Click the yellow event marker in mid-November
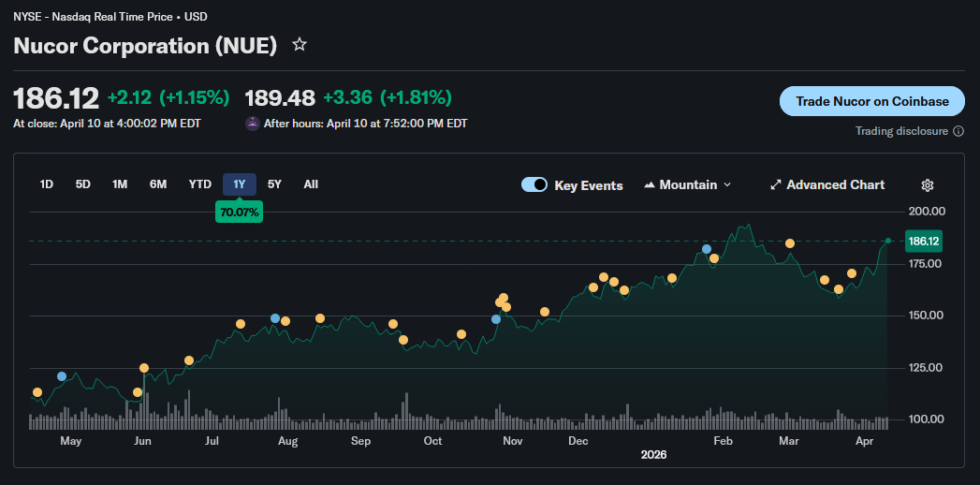980x485 pixels. coord(545,312)
